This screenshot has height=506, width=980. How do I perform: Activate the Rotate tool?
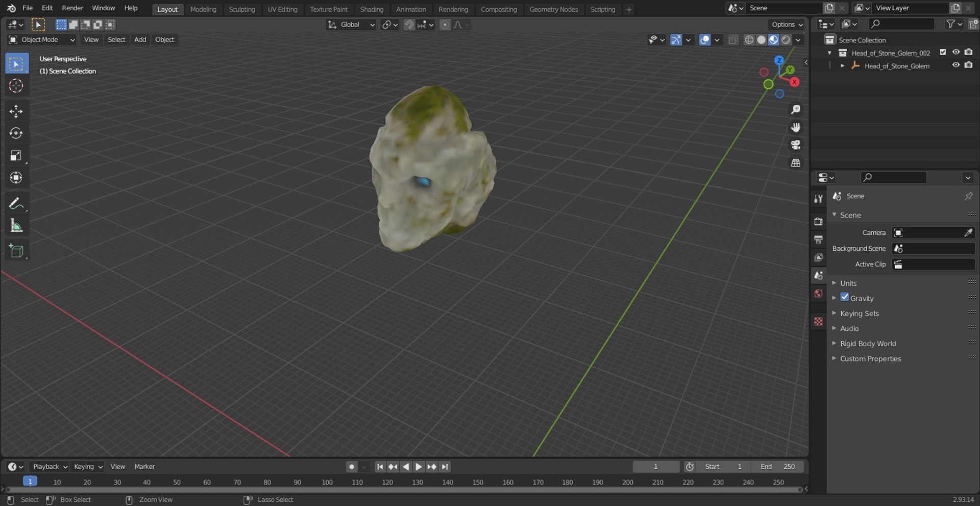pos(16,133)
